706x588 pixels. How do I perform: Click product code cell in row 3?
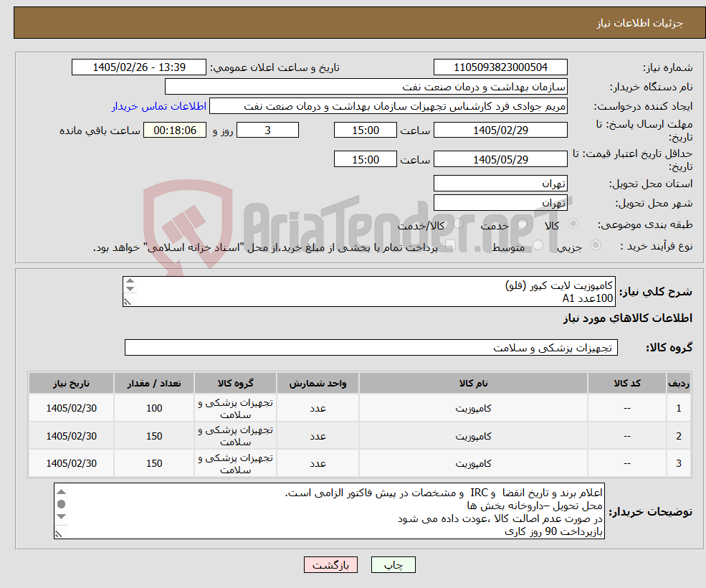click(x=627, y=463)
